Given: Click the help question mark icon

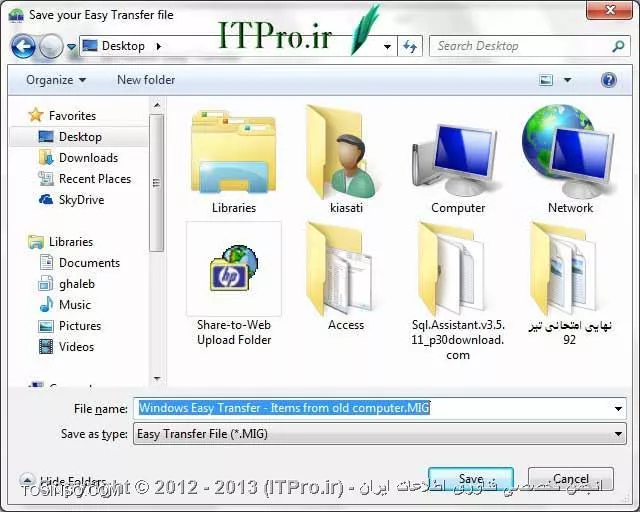Looking at the screenshot, I should point(608,80).
